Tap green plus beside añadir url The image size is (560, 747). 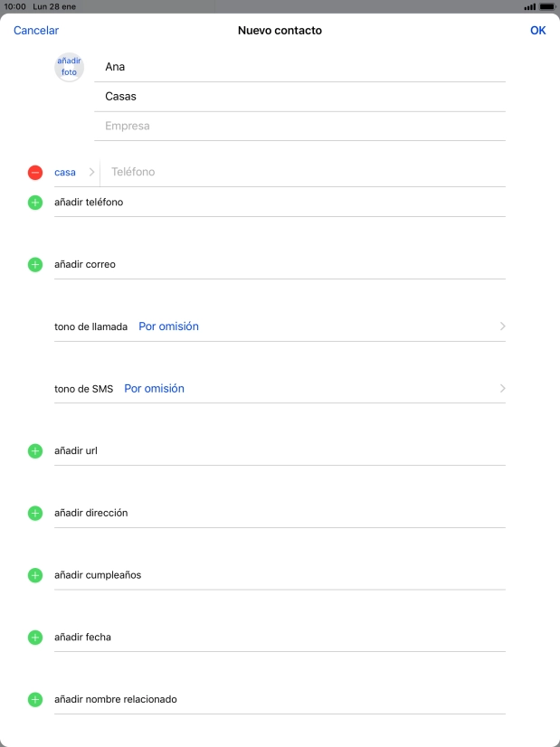coord(35,450)
